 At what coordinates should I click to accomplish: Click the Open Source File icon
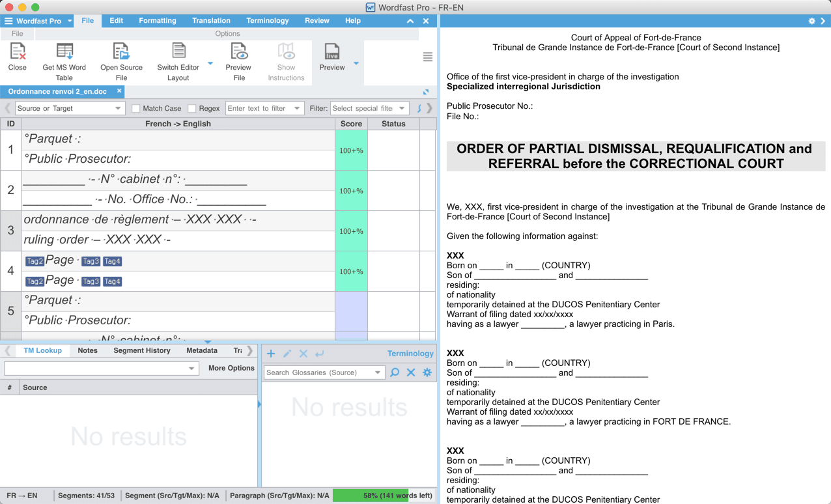point(121,52)
